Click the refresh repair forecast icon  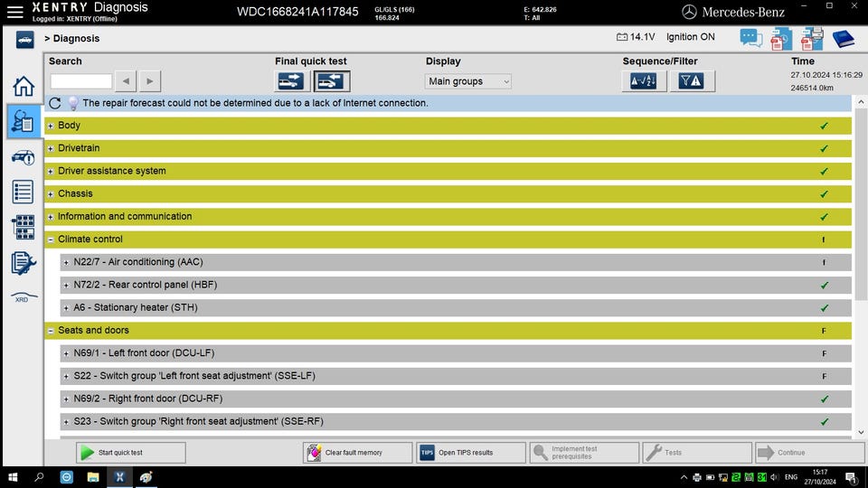55,103
